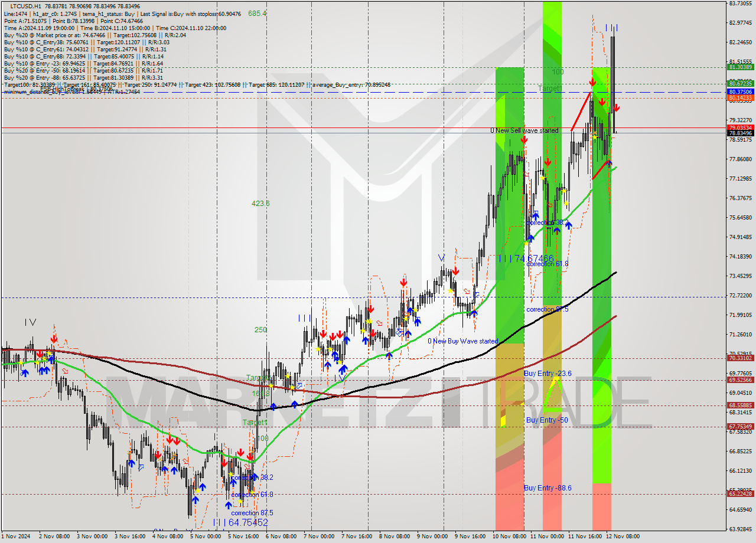
Task: Click the green 81.30389 price tag
Action: 740,67
